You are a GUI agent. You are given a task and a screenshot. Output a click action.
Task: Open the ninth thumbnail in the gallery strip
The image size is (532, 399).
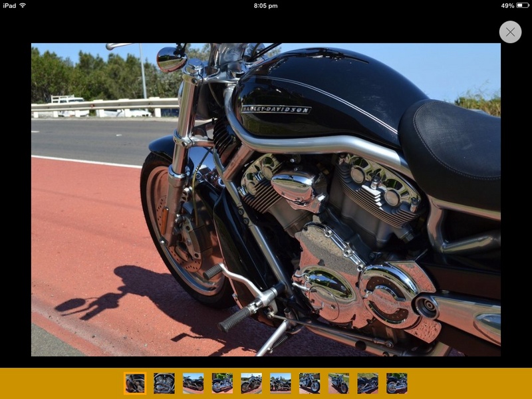[368, 384]
